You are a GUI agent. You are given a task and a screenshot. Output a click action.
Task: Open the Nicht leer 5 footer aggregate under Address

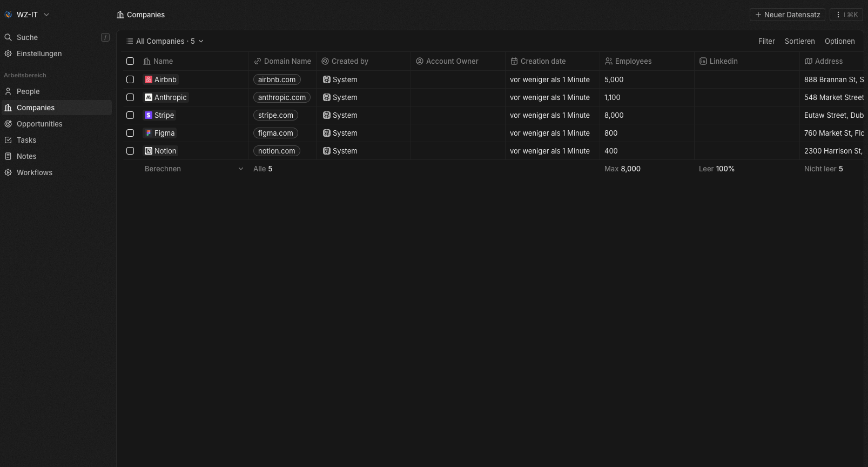click(x=823, y=169)
